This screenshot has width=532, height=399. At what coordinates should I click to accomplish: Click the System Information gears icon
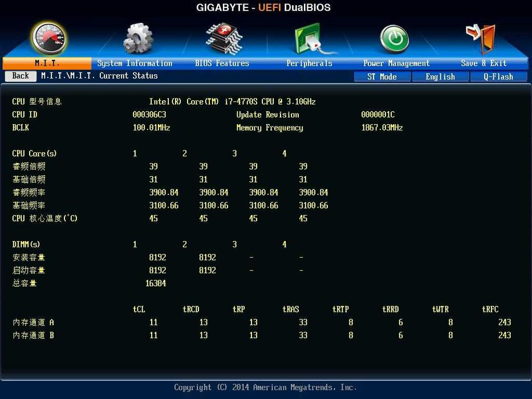click(137, 38)
